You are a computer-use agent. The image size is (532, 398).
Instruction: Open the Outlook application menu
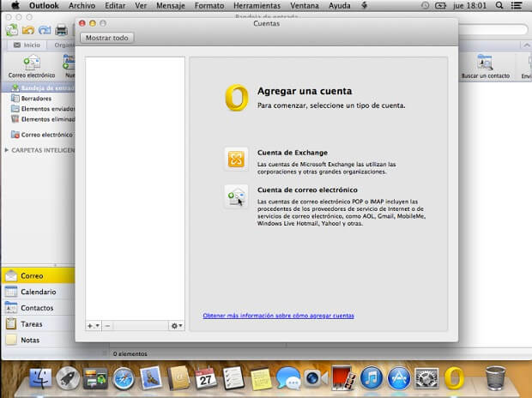click(x=44, y=6)
